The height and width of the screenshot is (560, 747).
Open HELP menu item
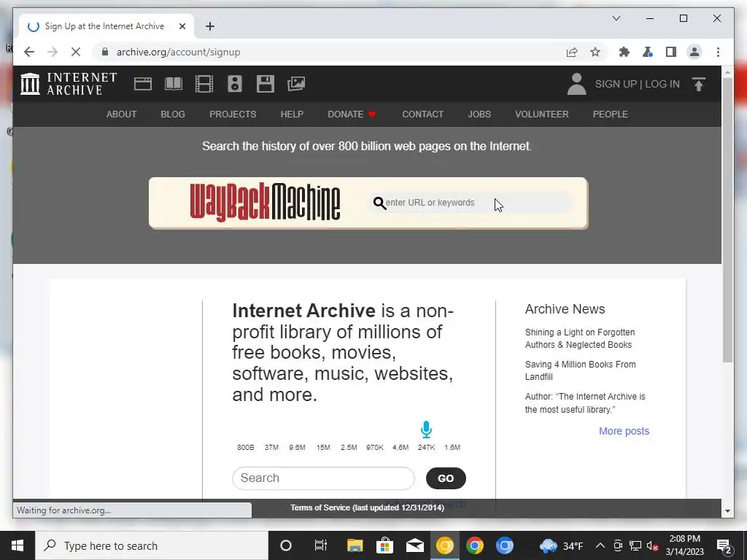(292, 114)
